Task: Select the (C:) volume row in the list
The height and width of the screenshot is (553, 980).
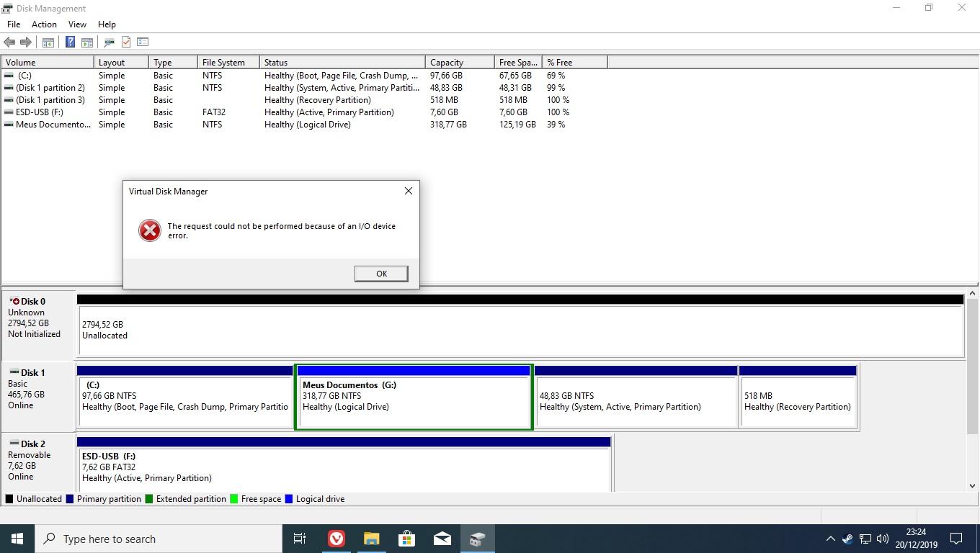Action: 304,76
